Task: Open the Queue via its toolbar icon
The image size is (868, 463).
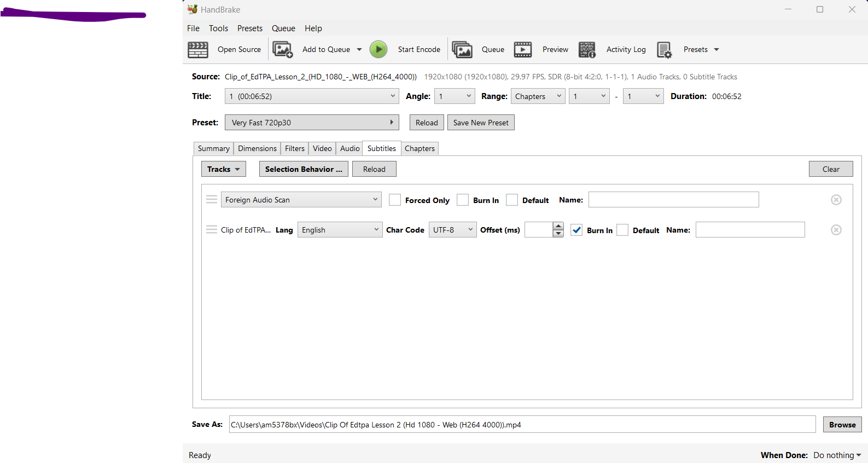Action: point(462,50)
